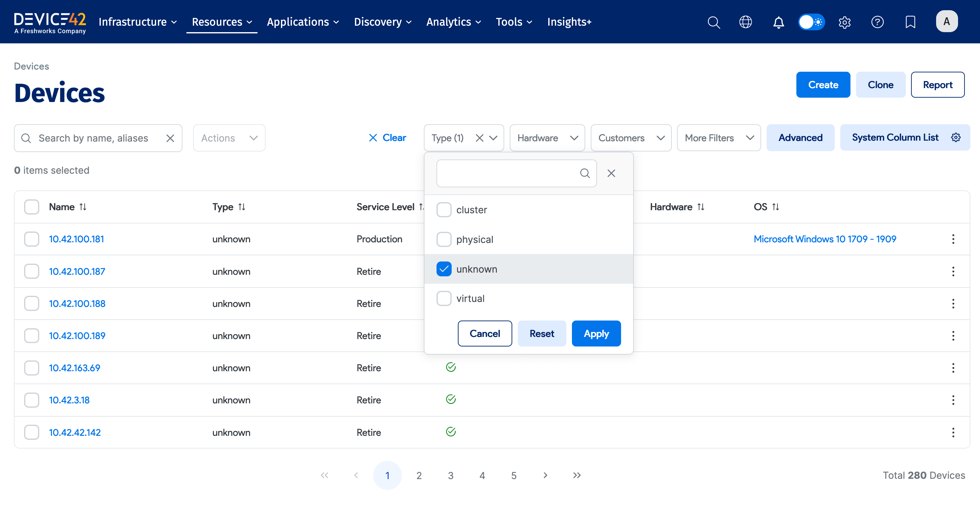Open the global search magnifier icon

[x=714, y=22]
